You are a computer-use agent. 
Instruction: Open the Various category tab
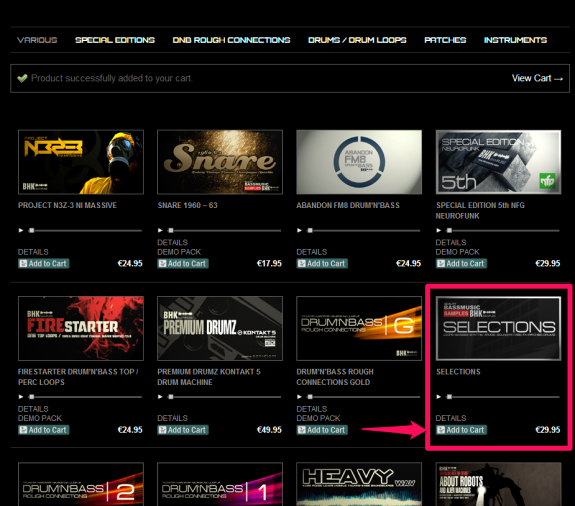pos(37,40)
